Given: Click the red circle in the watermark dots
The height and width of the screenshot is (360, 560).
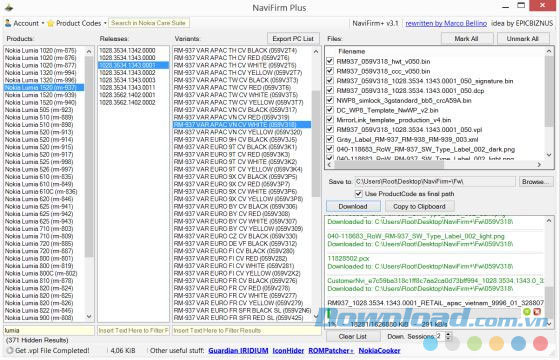Looking at the screenshot, I should pyautogui.click(x=540, y=344).
